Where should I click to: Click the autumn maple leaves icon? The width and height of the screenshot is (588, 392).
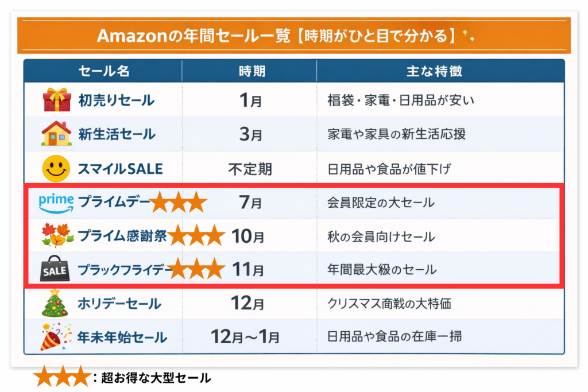pyautogui.click(x=57, y=235)
